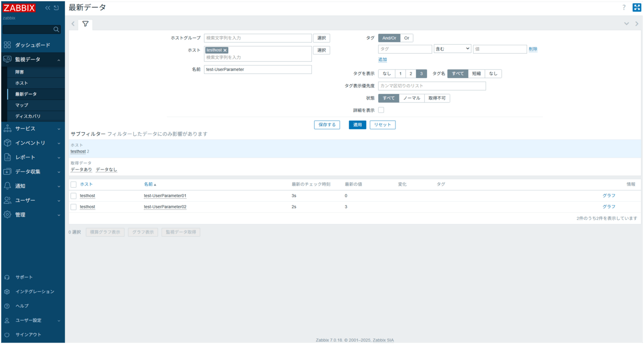The height and width of the screenshot is (344, 644).
Task: Click the サインアウト power icon
Action: coord(7,334)
